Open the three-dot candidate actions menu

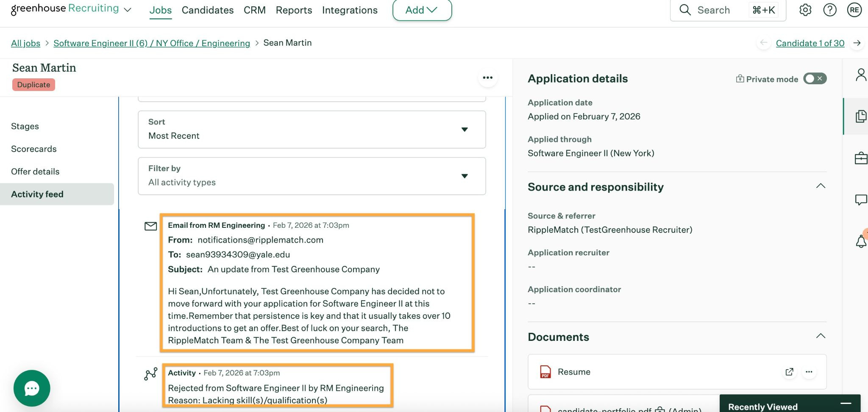pos(488,77)
